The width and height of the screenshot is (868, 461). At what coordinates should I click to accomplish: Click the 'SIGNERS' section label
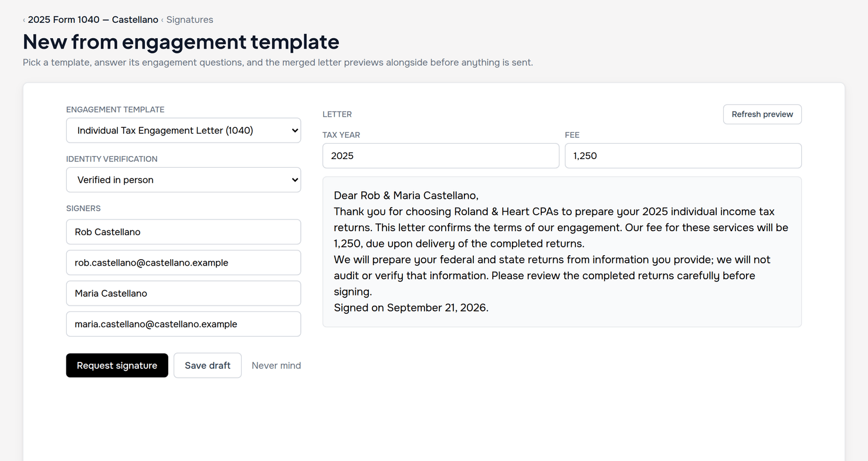83,208
